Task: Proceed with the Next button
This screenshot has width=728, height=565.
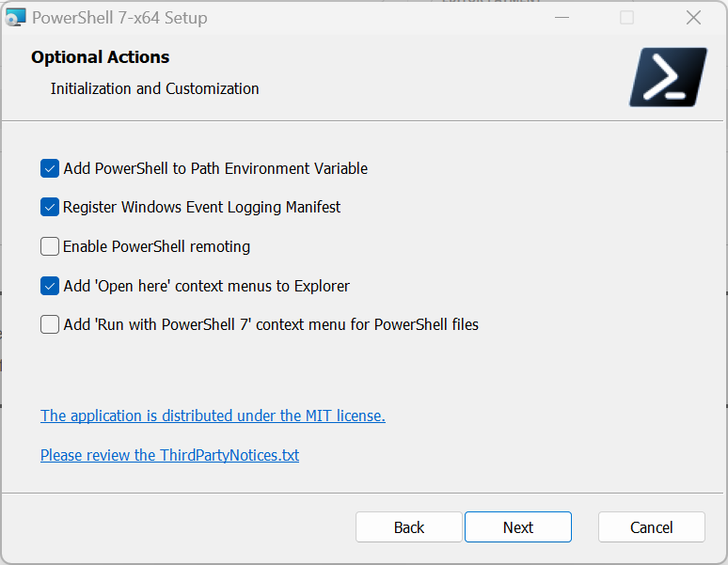Action: (517, 527)
